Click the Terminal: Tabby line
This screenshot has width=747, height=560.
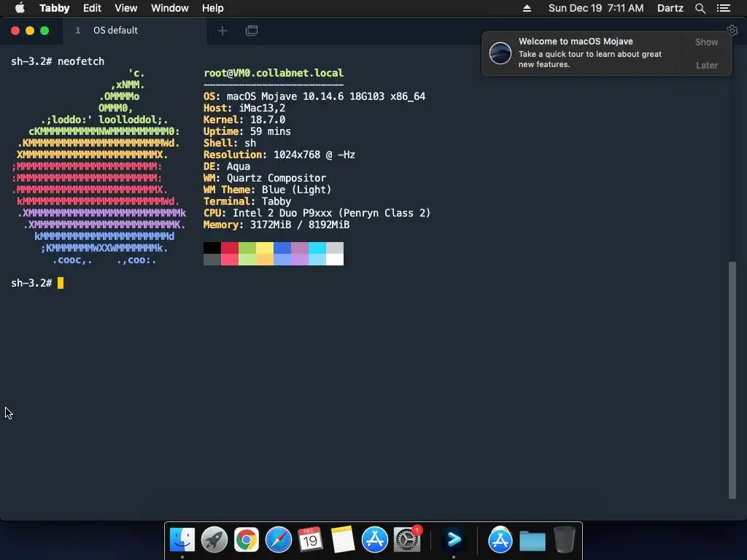coord(247,201)
